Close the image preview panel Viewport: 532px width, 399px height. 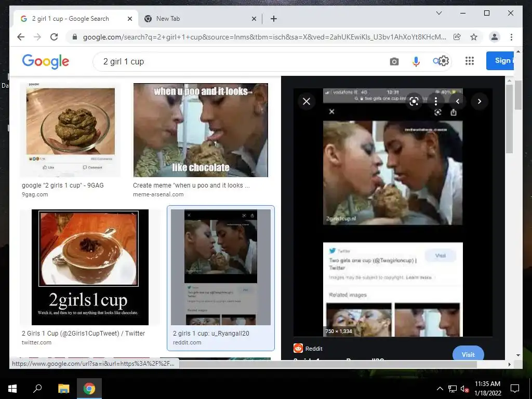(x=307, y=101)
